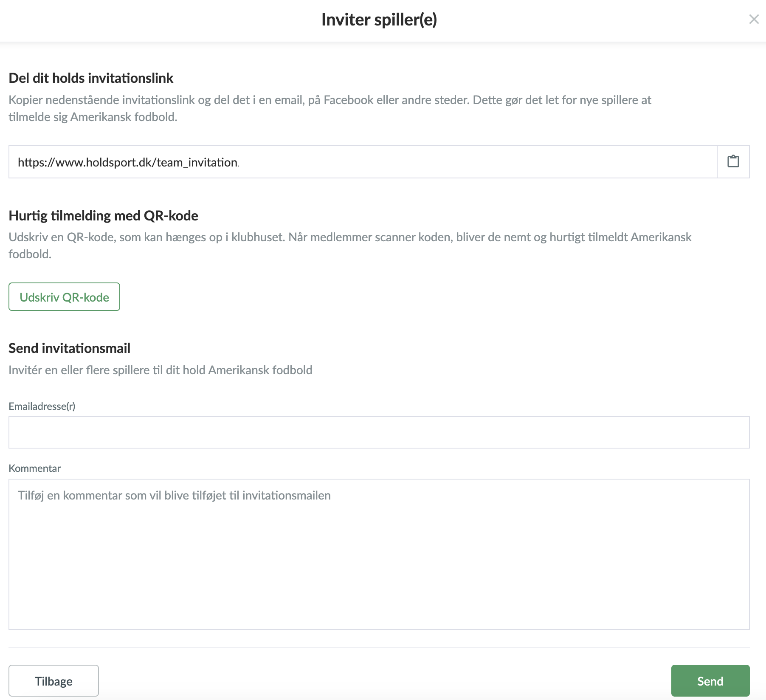Click the Emailadresse(r) field label
Viewport: 766px width, 700px height.
[x=42, y=406]
